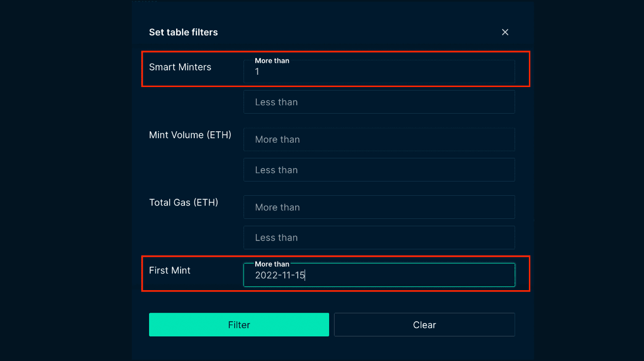Focus the Mint Volume Less than input
Image resolution: width=644 pixels, height=361 pixels.
click(379, 170)
